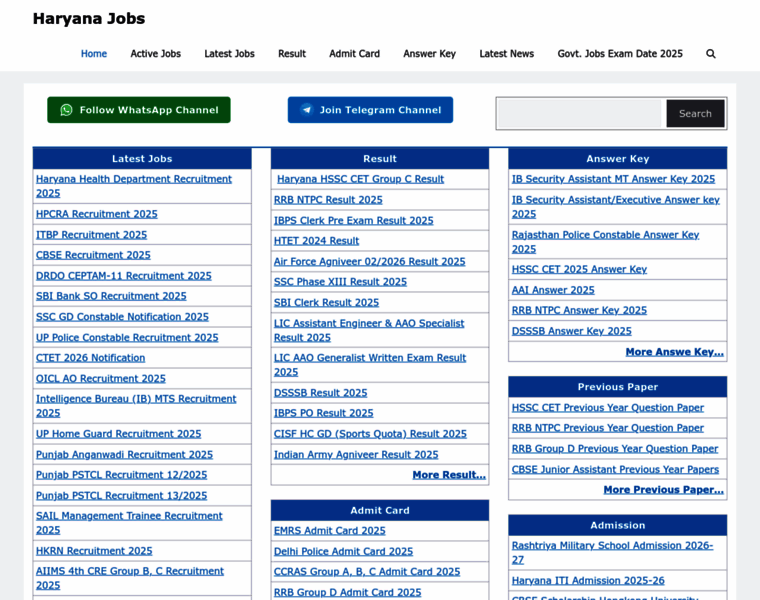Open LIC Assistant Engineer & AAO Specialist Result

pyautogui.click(x=369, y=331)
